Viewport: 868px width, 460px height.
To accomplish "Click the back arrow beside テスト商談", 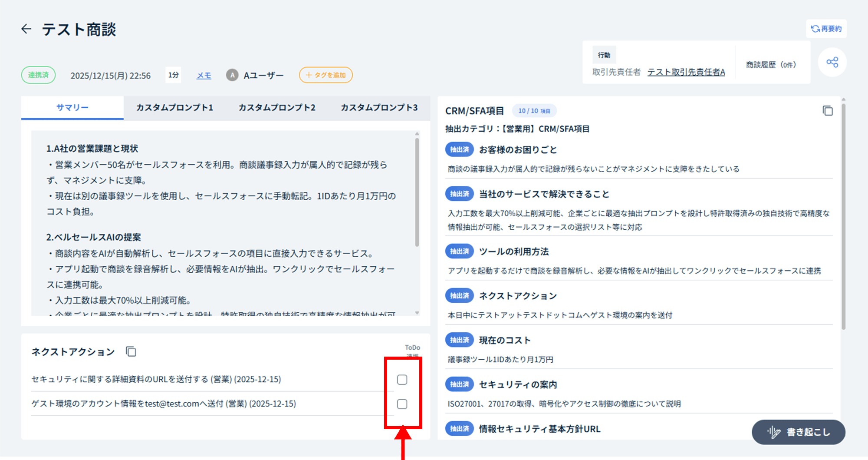I will point(26,29).
